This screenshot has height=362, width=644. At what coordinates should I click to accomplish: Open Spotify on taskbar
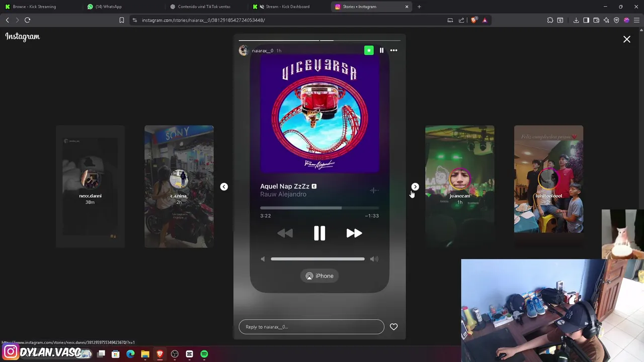click(204, 354)
